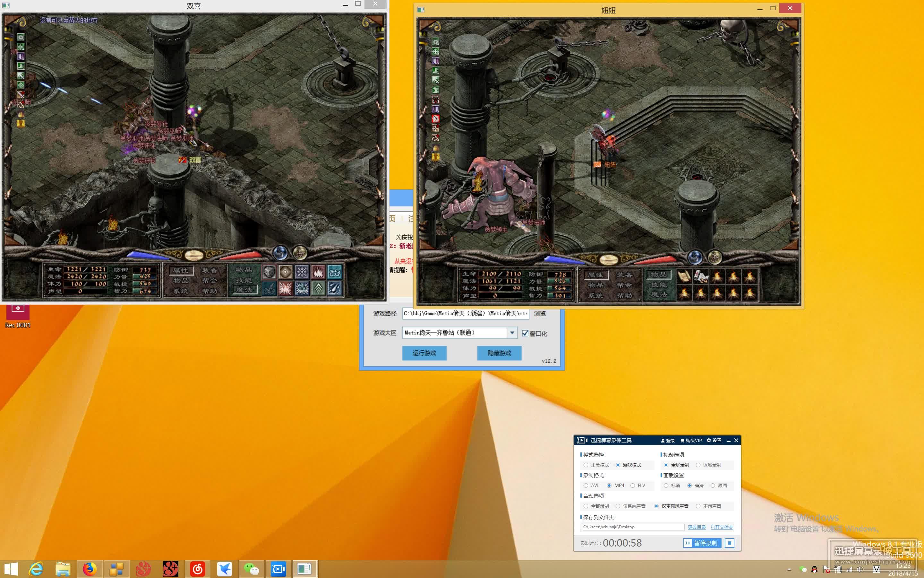Viewport: 924px width, 578px height.
Task: Open the system tray volume control
Action: [860, 570]
